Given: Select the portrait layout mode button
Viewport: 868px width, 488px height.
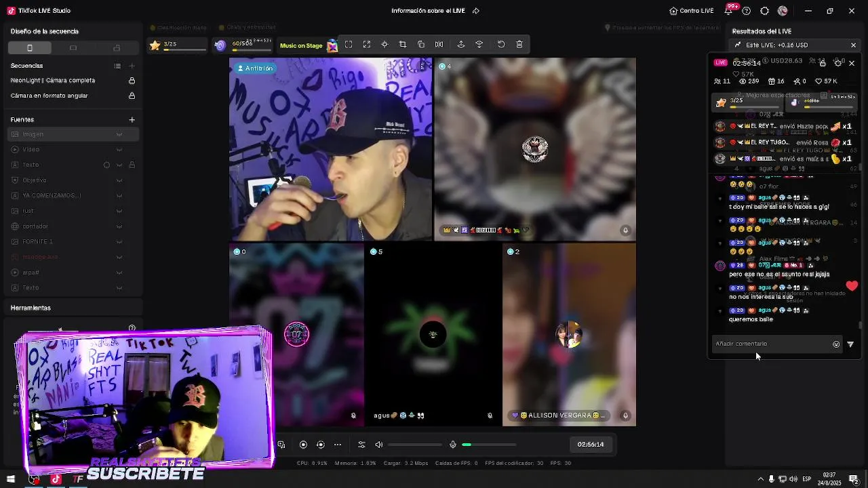Looking at the screenshot, I should (30, 48).
